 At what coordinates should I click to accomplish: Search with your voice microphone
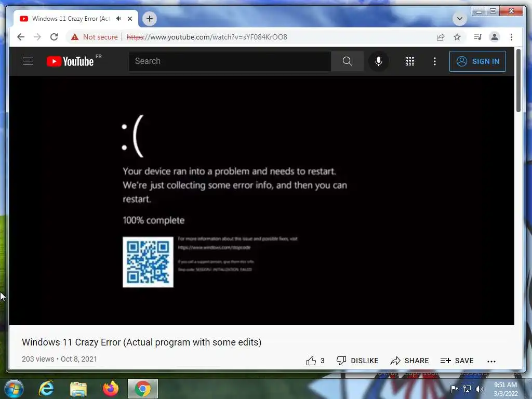click(x=379, y=61)
